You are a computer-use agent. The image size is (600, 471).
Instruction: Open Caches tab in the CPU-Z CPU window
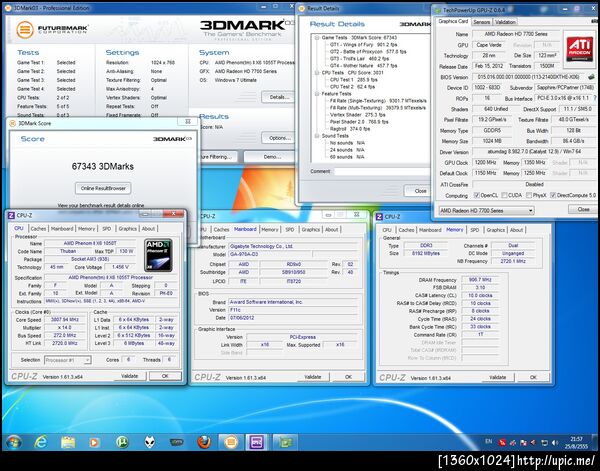38,228
